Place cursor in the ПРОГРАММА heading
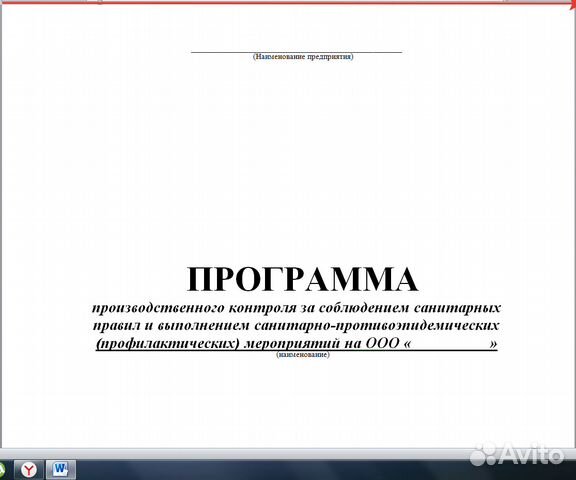The height and width of the screenshot is (480, 576). [x=302, y=279]
